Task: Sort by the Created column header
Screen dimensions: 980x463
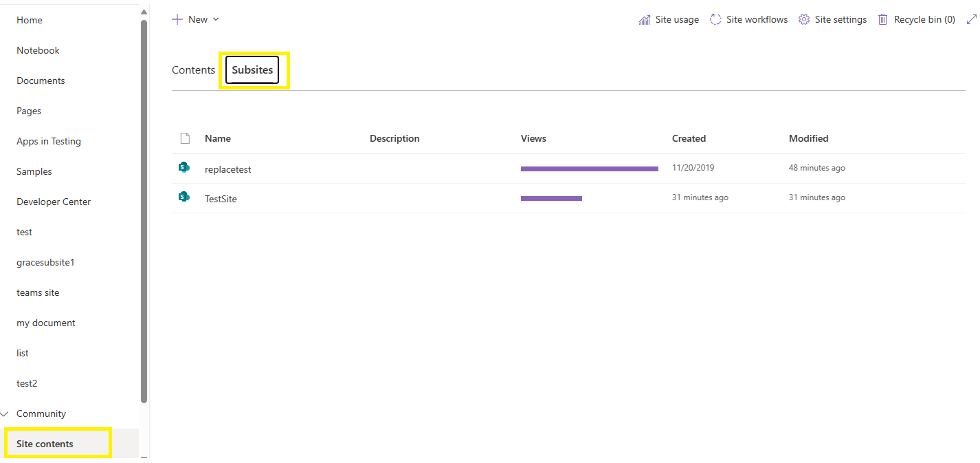Action: click(689, 138)
